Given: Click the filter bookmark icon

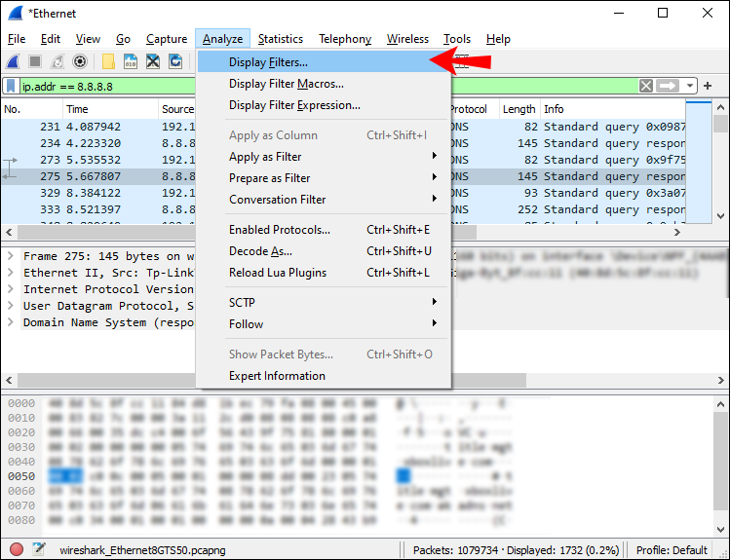Looking at the screenshot, I should (11, 86).
